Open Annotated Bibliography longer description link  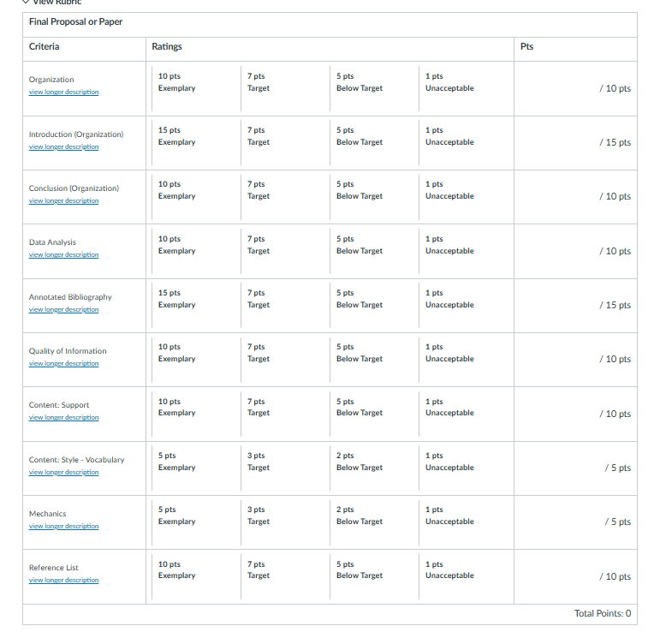64,309
